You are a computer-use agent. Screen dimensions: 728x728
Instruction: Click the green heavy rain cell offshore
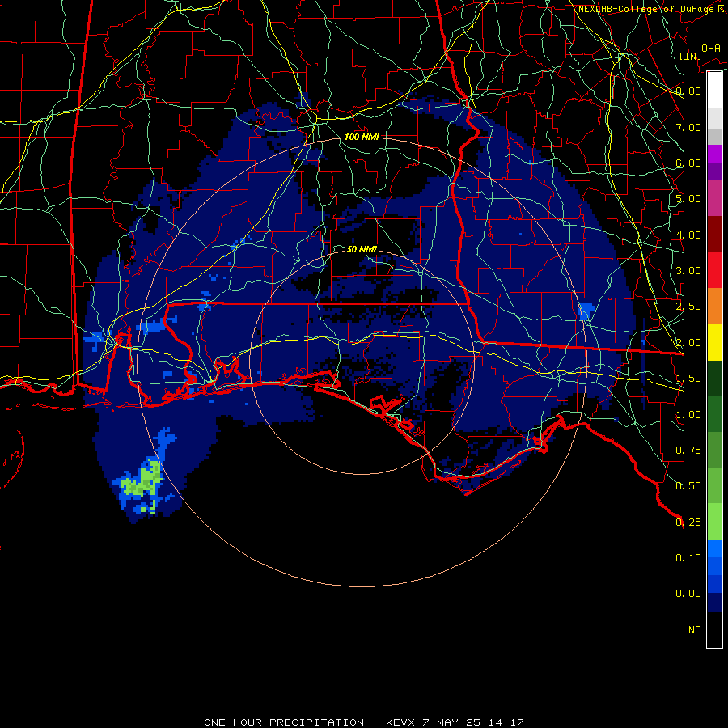pyautogui.click(x=143, y=484)
